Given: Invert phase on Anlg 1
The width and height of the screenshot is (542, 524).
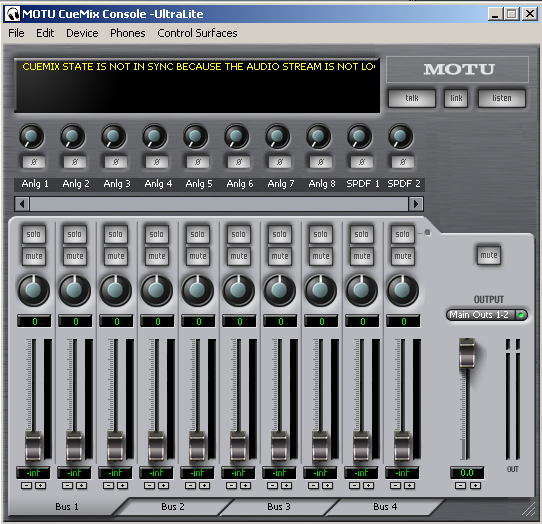Looking at the screenshot, I should (x=34, y=162).
